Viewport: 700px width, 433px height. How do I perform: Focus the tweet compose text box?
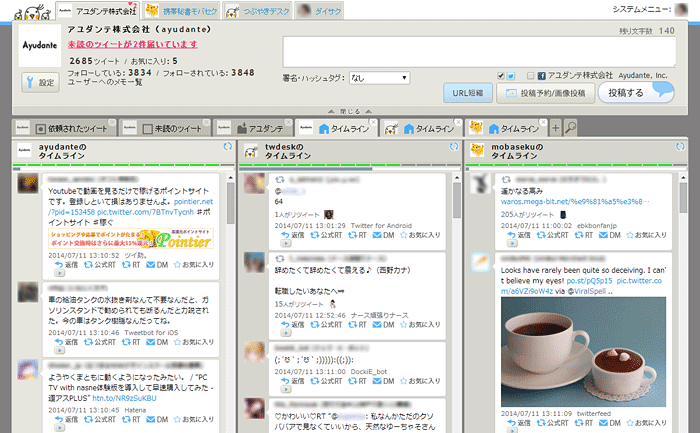click(x=479, y=52)
